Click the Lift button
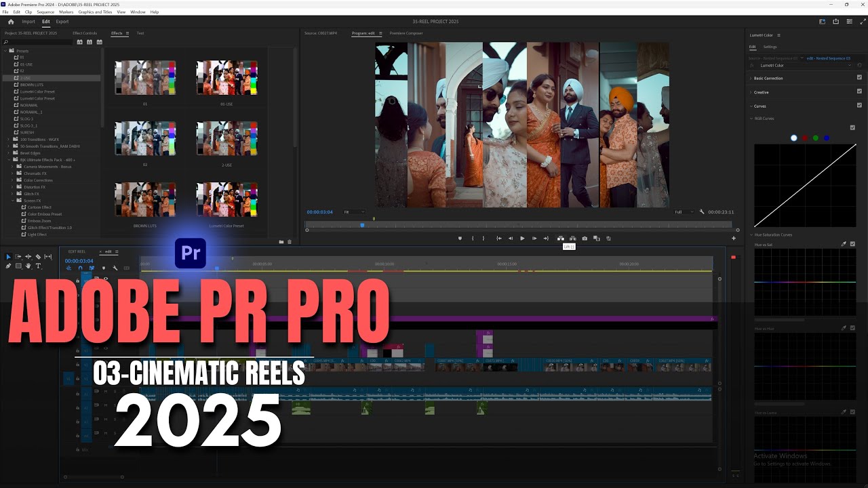Viewport: 868px width, 488px height. 560,239
